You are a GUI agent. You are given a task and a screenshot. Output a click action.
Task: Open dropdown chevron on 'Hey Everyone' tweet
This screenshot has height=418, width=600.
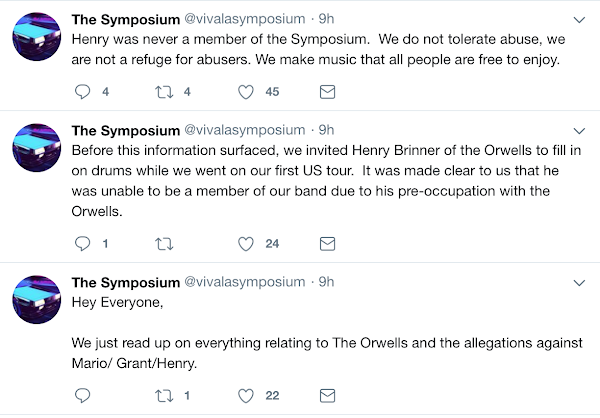(578, 281)
